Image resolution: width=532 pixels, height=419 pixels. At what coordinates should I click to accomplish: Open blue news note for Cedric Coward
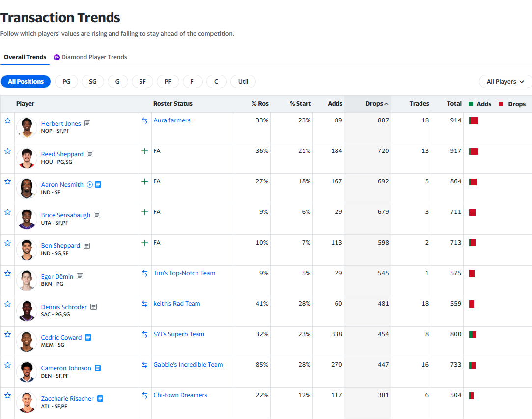(88, 338)
